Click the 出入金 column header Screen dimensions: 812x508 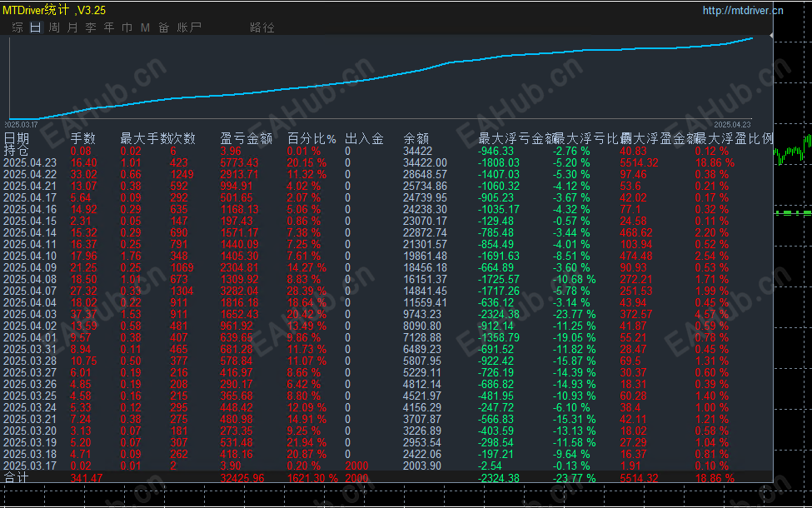click(x=364, y=138)
